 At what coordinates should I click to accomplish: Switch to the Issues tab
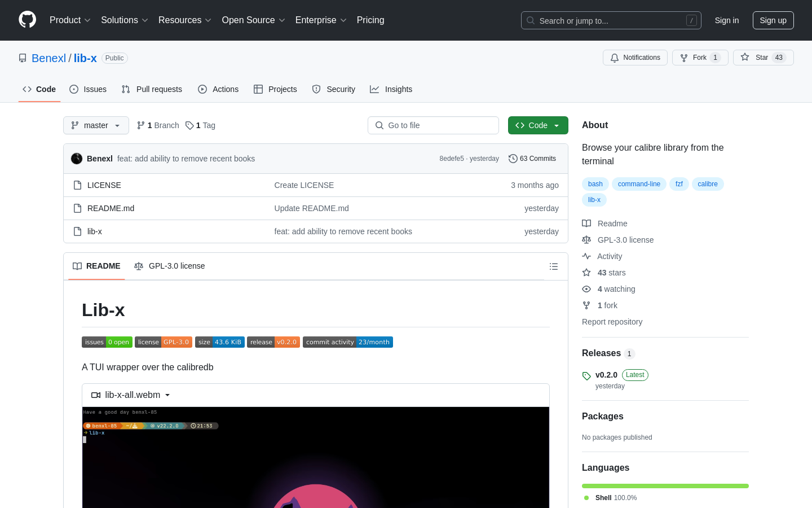(x=88, y=89)
